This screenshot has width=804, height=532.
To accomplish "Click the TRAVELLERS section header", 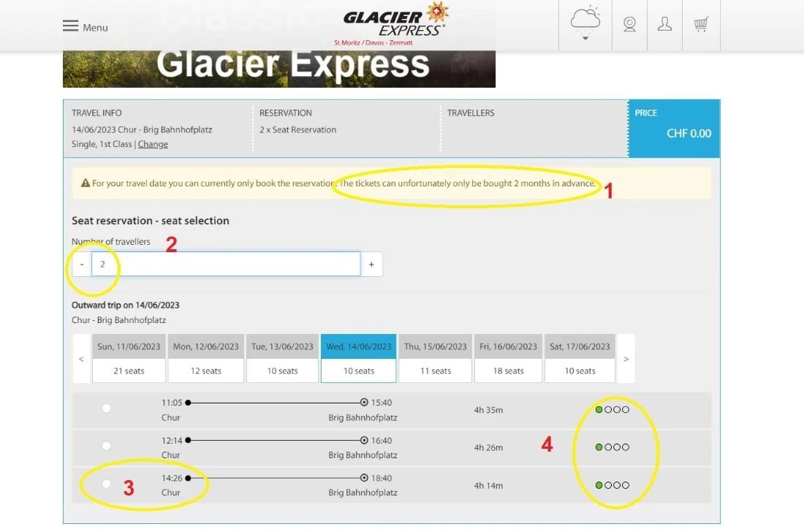I will 471,113.
